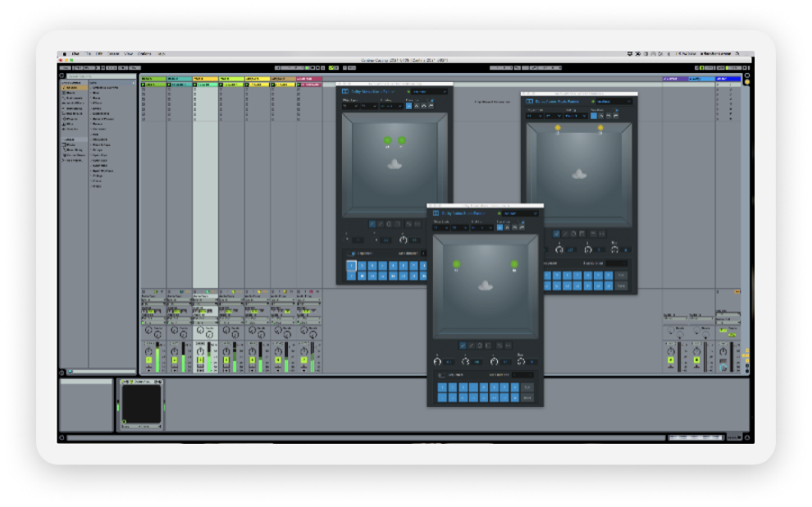Toggle the checkbox above the speaker grid in the left panner
Viewport: 812px width, 507px height.
(354, 253)
